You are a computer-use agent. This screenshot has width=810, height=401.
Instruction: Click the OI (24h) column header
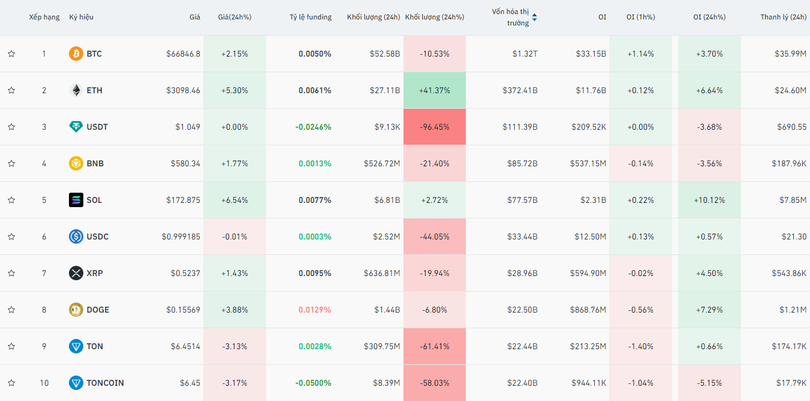712,17
